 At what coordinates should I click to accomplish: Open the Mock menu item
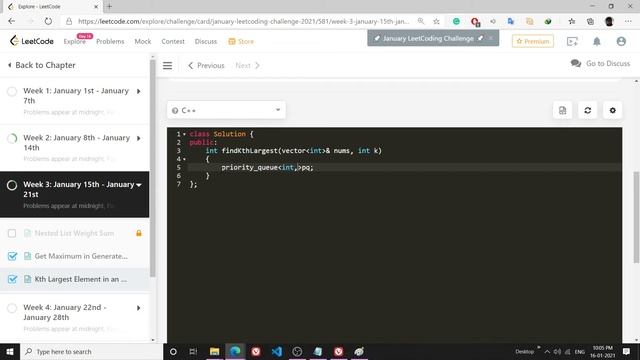coord(142,41)
